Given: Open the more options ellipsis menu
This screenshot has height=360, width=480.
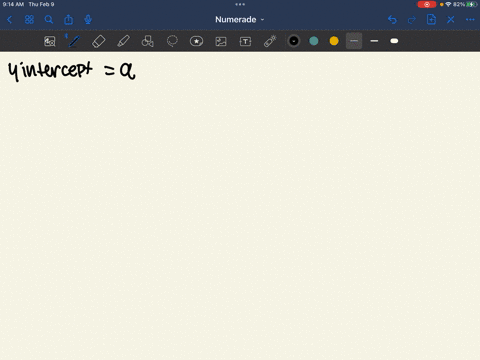Looking at the screenshot, I should [470, 20].
